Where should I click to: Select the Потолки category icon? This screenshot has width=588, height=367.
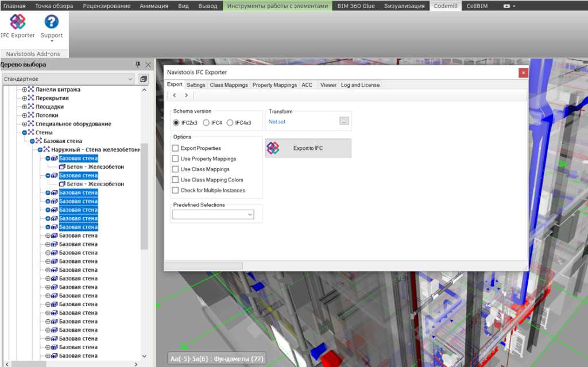coord(31,115)
